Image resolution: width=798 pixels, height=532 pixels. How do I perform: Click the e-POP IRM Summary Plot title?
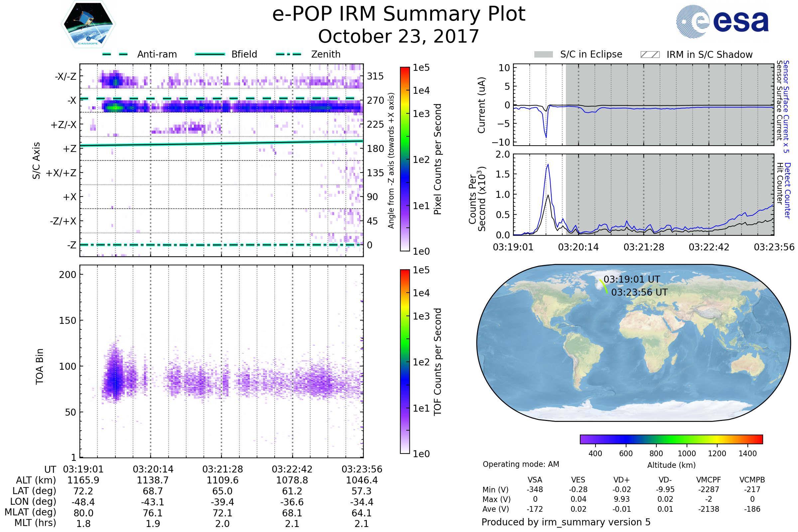pos(399,14)
